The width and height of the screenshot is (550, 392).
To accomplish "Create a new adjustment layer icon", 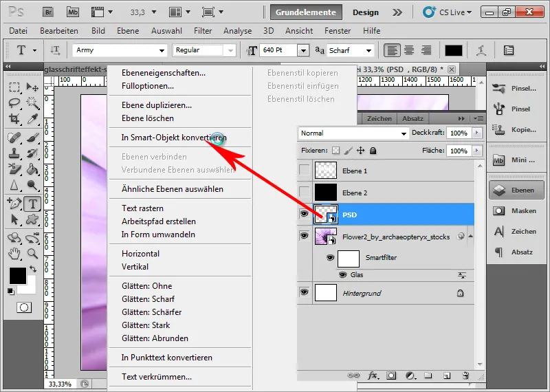I will [x=410, y=376].
